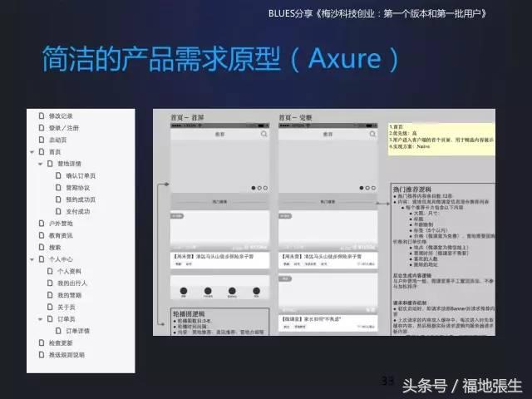Select third carousel dot in 首页-完整
The height and width of the screenshot is (399, 532).
(x=373, y=188)
